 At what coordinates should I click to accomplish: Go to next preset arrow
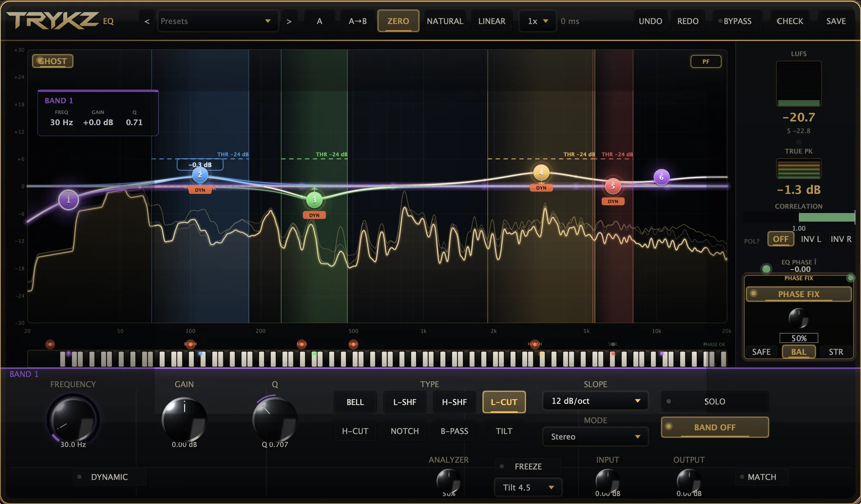(289, 21)
